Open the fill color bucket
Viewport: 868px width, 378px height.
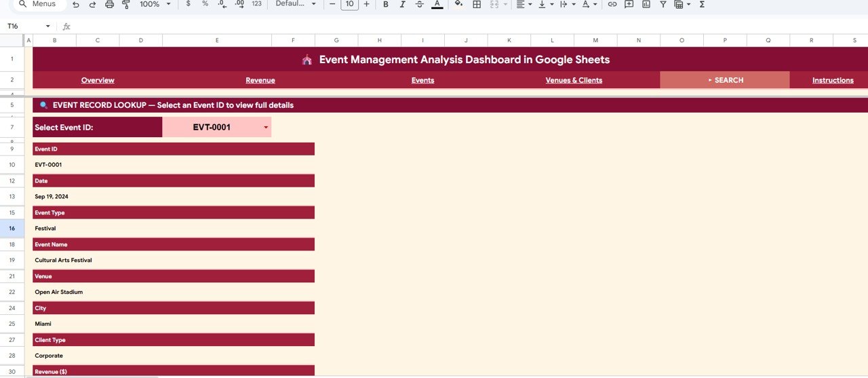tap(459, 4)
